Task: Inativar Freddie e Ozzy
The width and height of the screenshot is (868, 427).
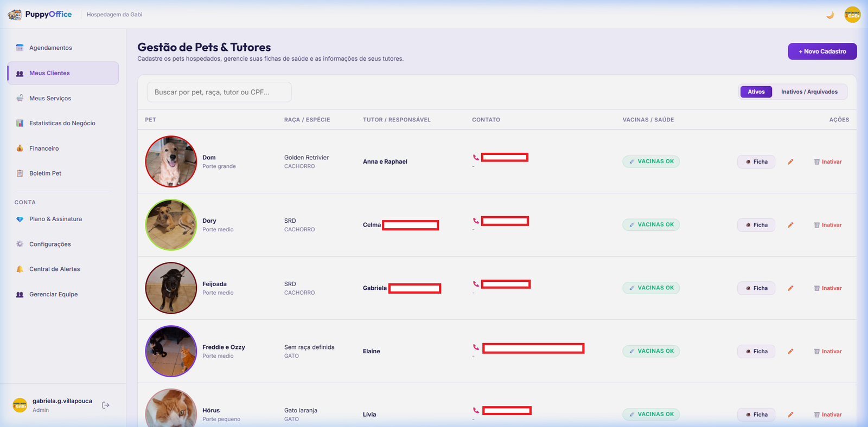Action: pos(828,352)
